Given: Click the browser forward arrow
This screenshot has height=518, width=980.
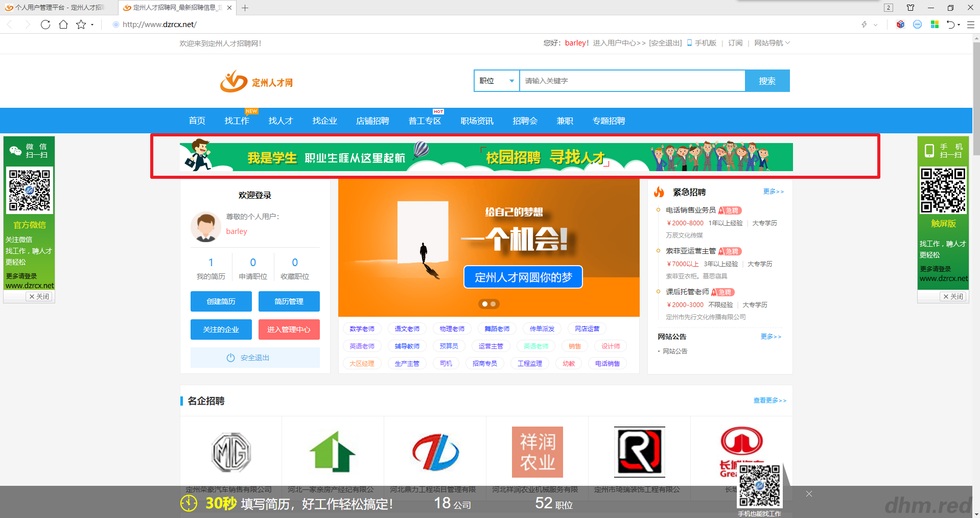Looking at the screenshot, I should pyautogui.click(x=28, y=25).
